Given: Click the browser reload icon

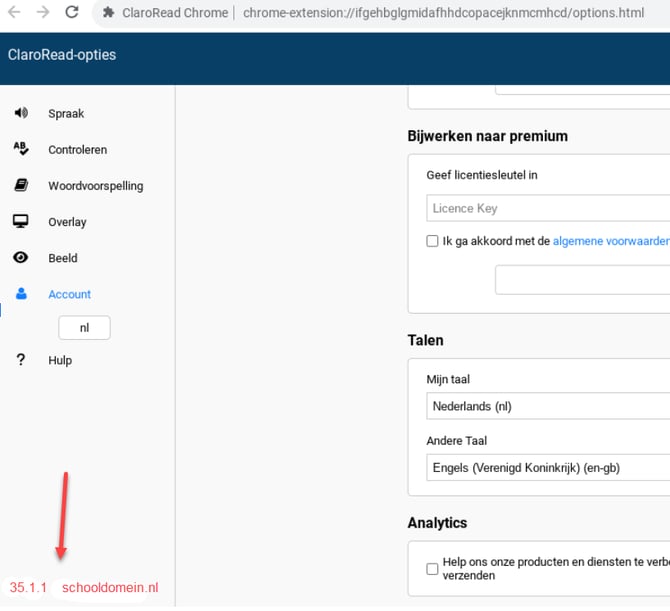Looking at the screenshot, I should pos(72,13).
